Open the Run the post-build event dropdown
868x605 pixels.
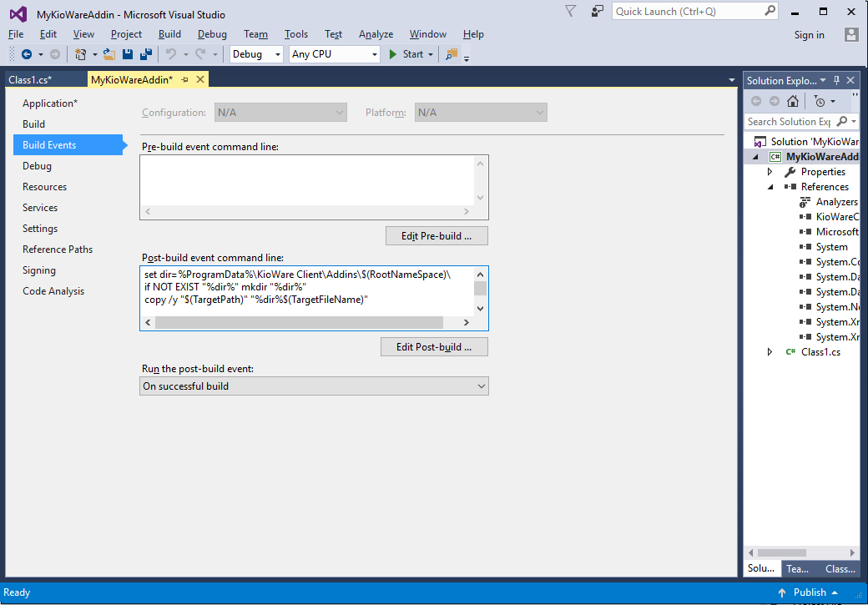[x=314, y=386]
